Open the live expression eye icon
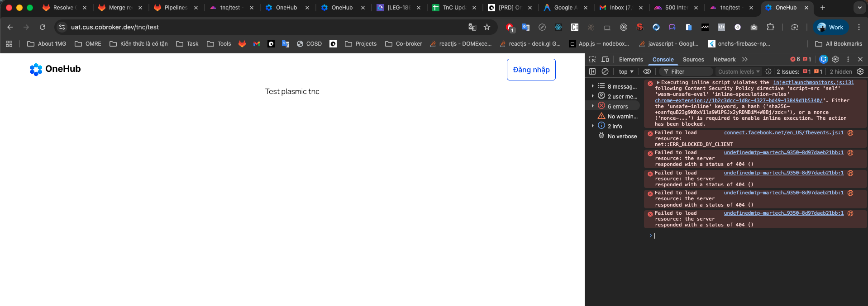Image resolution: width=868 pixels, height=306 pixels. 647,71
